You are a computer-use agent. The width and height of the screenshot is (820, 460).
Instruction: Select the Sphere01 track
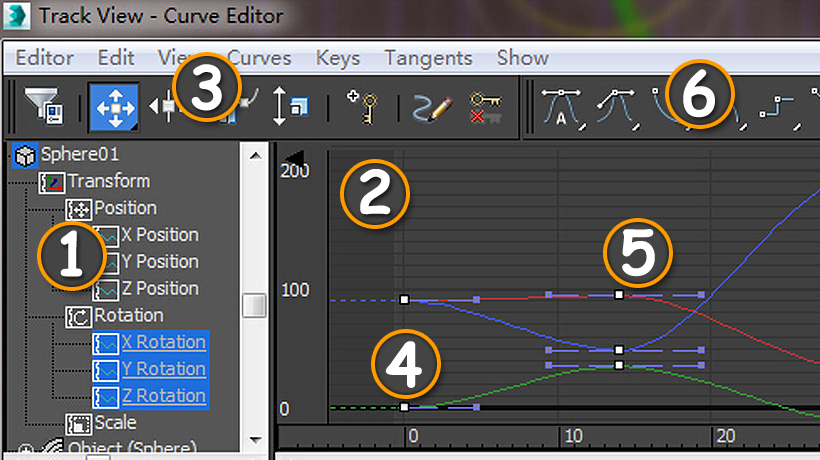pyautogui.click(x=80, y=155)
